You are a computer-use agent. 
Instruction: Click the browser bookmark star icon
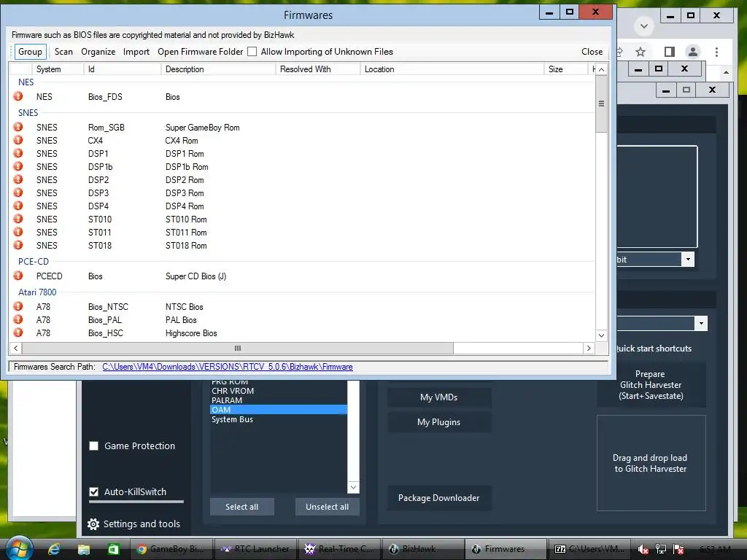(640, 52)
